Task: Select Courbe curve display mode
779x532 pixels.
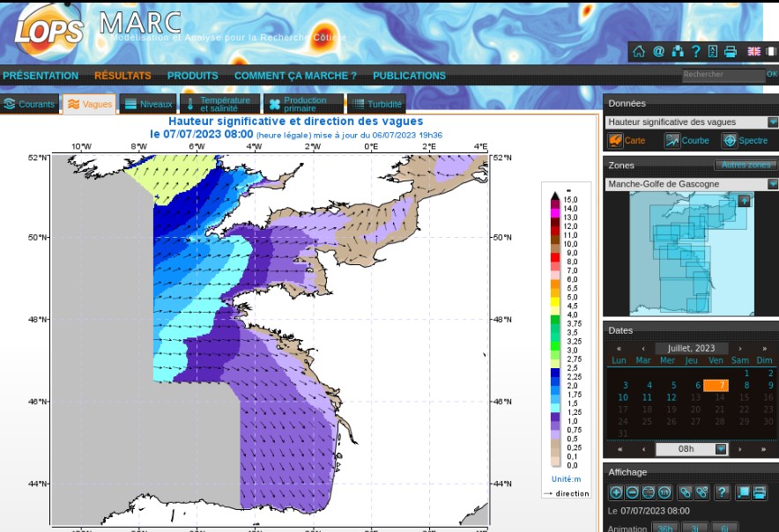Action: pyautogui.click(x=687, y=141)
